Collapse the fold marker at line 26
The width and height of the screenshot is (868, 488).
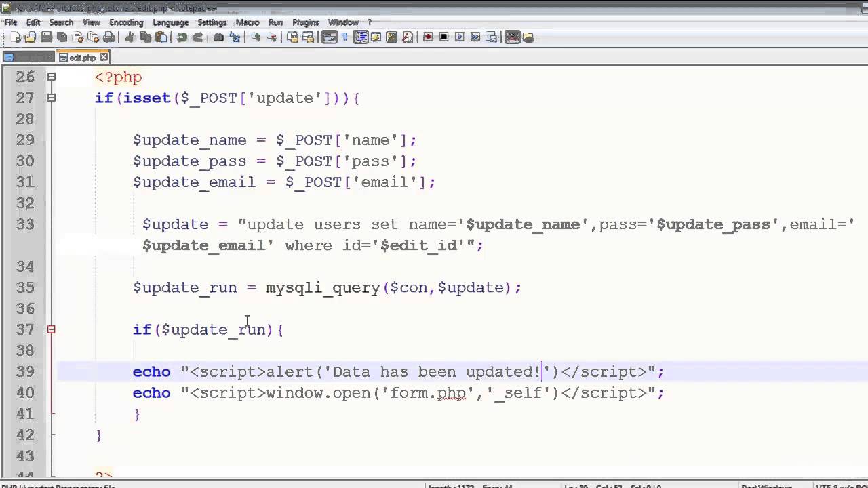[x=51, y=77]
